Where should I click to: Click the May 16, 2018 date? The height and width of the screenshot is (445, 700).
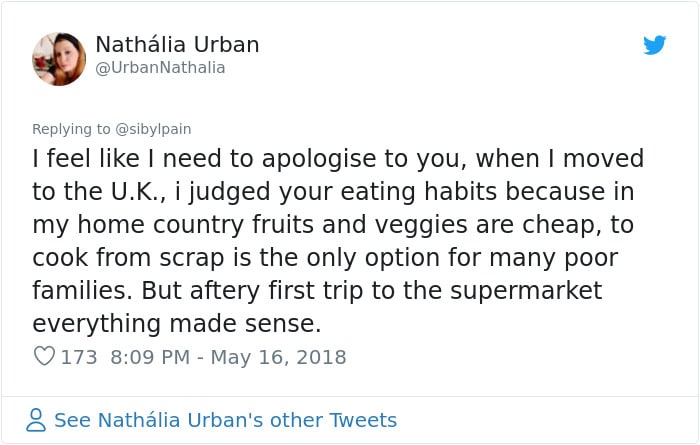pyautogui.click(x=278, y=357)
